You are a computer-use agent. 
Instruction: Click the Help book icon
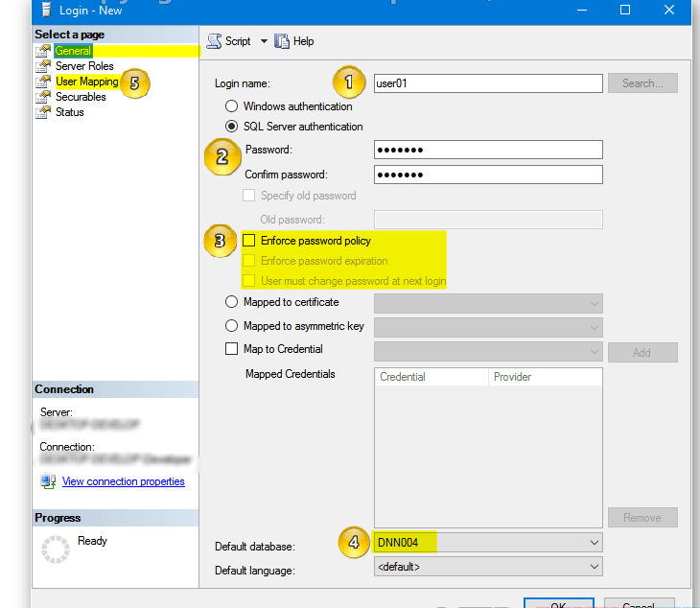282,41
